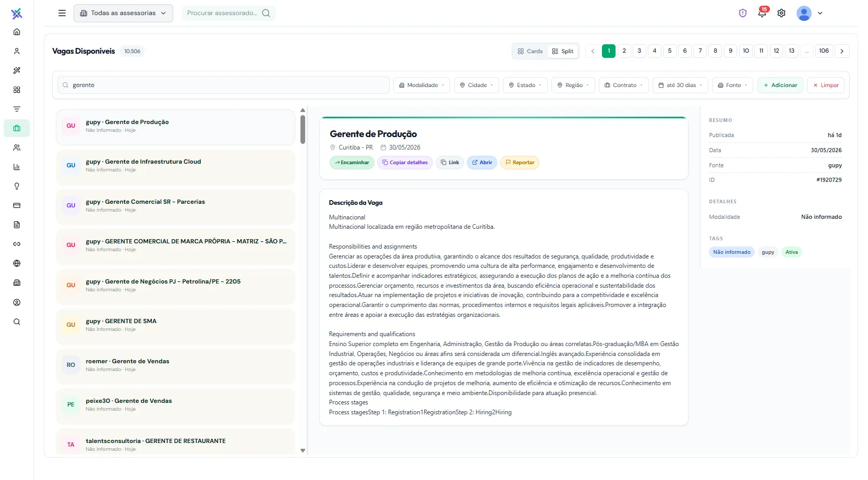Click the search magnifier in top bar
This screenshot has height=480, width=868.
pos(266,13)
